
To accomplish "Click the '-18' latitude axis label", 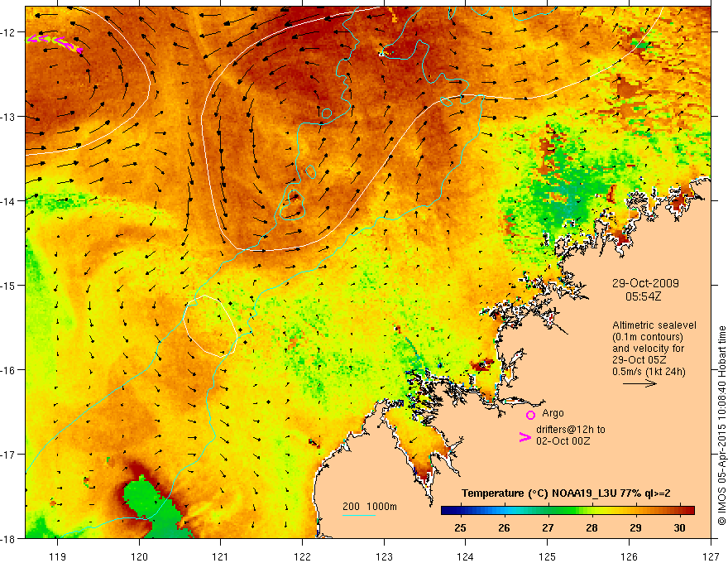I will [8, 538].
